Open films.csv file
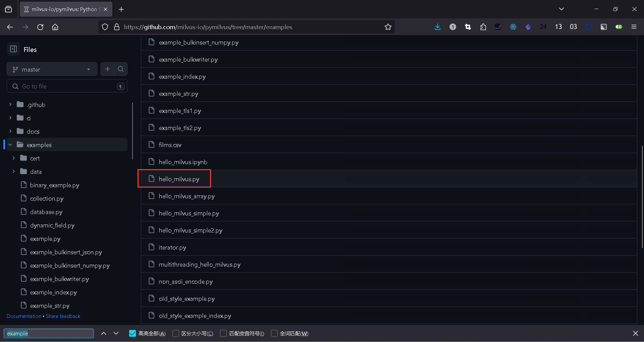Screen dimensions: 644x342 [x=170, y=145]
